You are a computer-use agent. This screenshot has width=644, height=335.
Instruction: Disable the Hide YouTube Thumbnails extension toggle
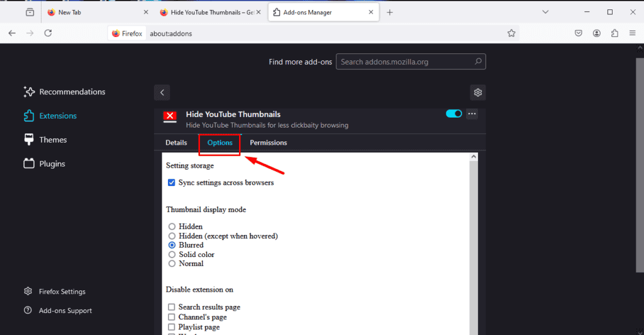[454, 114]
